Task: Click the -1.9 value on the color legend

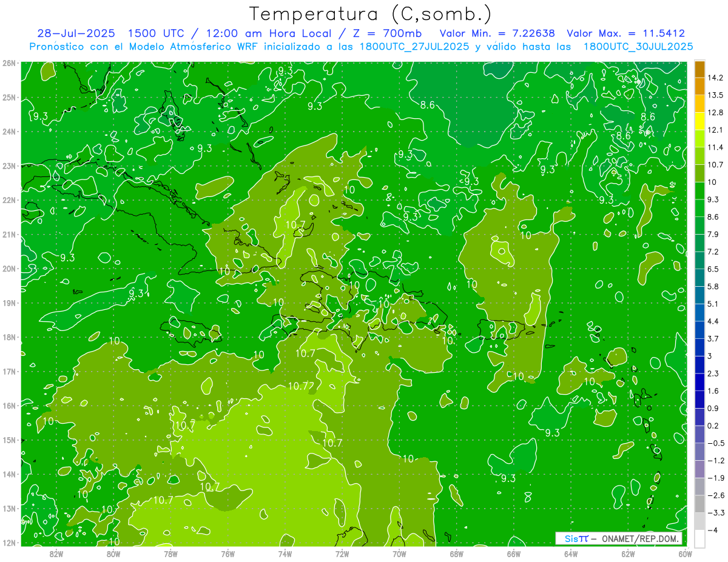Action: coord(715,478)
